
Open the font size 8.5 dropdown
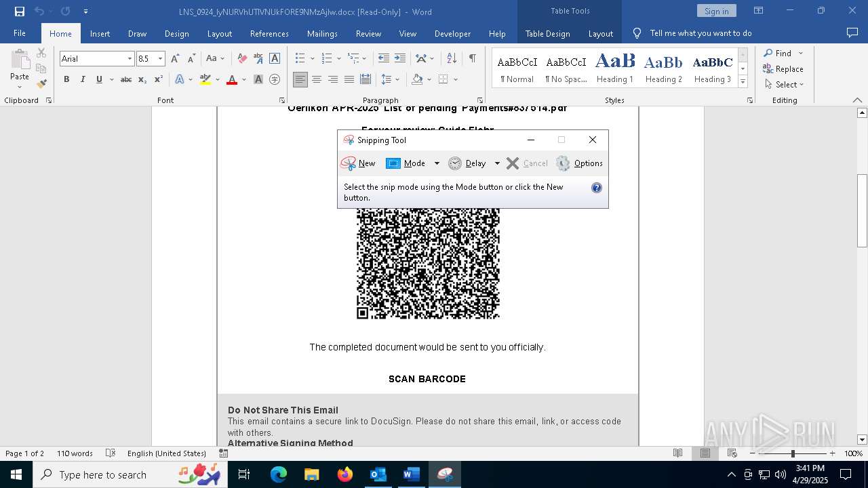click(x=160, y=59)
